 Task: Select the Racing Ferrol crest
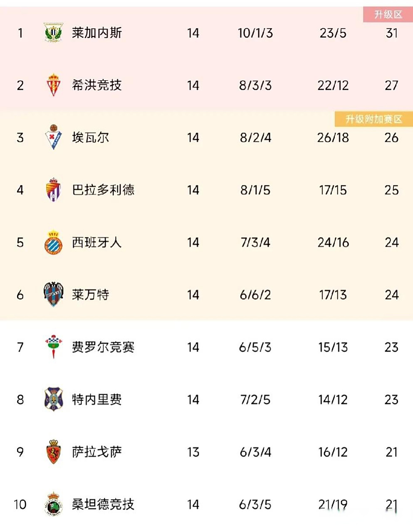[53, 347]
